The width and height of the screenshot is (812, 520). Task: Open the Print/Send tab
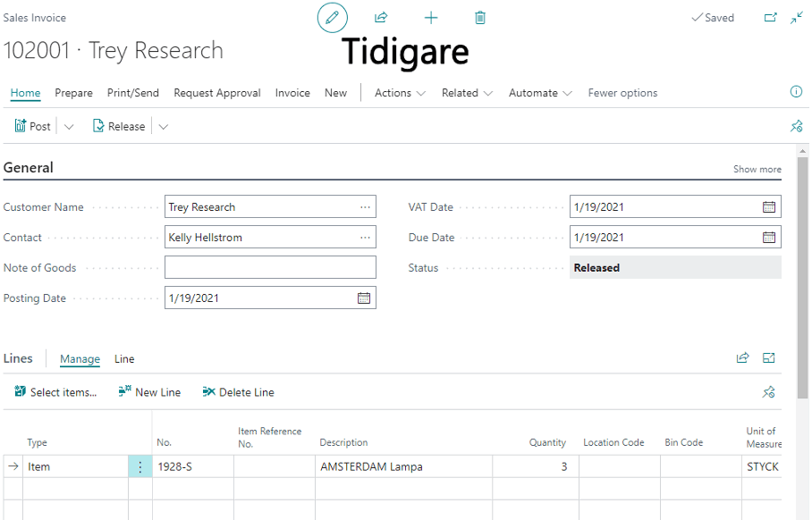coord(133,93)
